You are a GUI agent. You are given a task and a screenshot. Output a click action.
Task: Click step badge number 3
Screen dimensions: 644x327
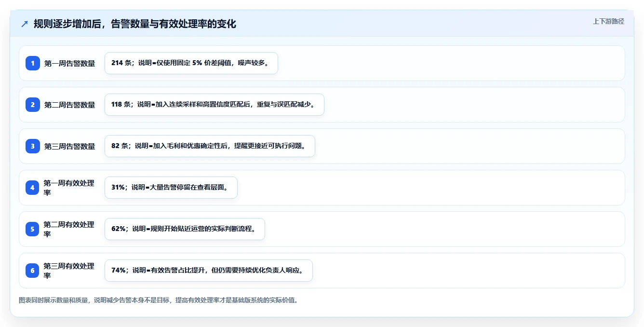(x=33, y=146)
